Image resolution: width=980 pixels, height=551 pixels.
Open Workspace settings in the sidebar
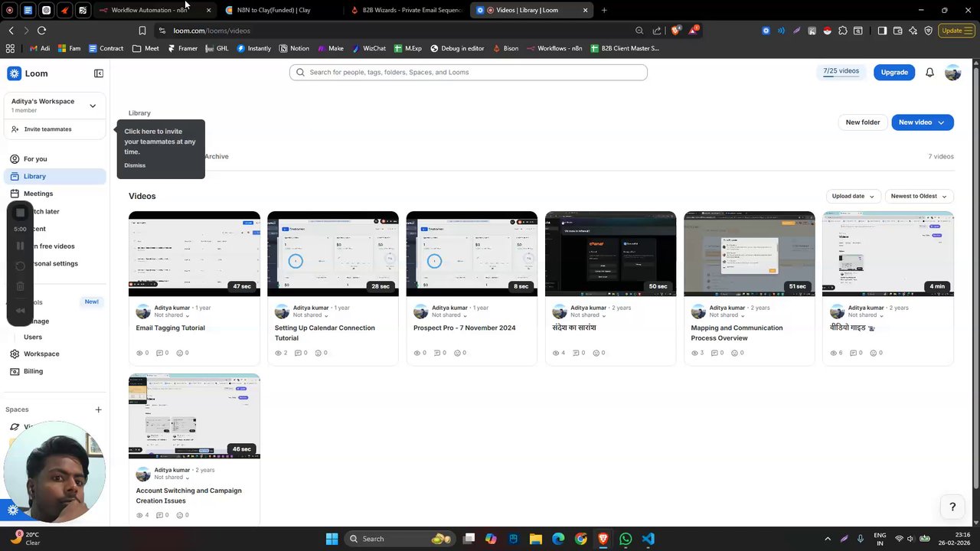pyautogui.click(x=54, y=354)
